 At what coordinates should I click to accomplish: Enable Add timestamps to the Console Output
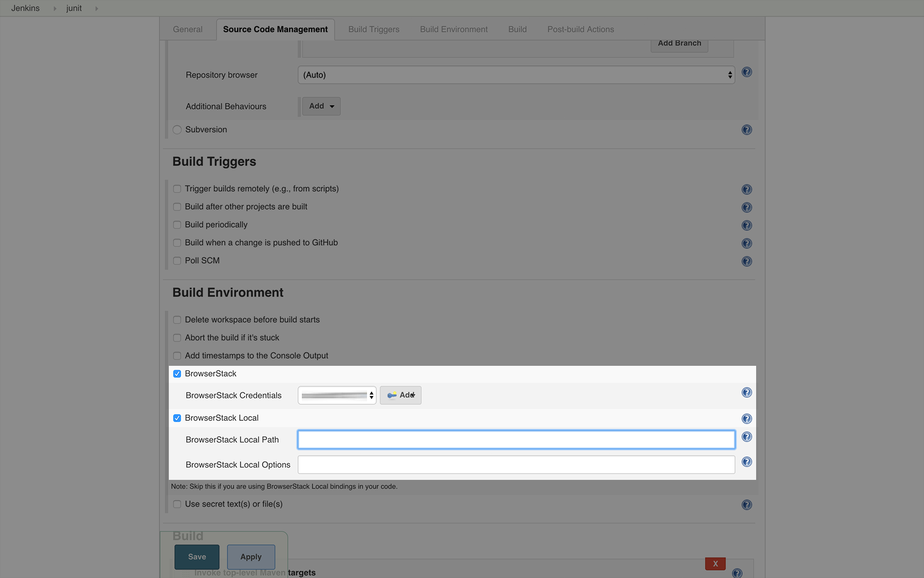(177, 356)
